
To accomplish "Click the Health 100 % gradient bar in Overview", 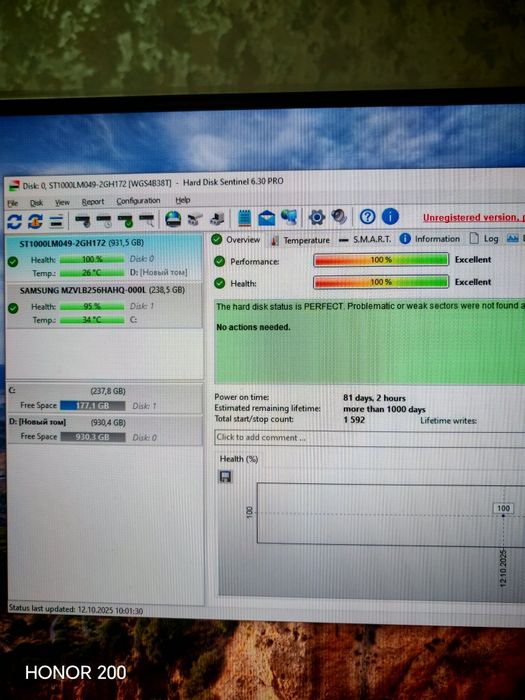I will click(x=381, y=282).
